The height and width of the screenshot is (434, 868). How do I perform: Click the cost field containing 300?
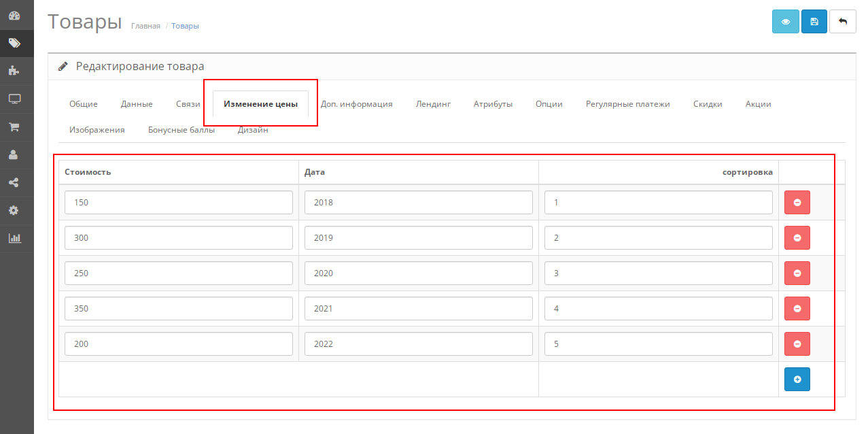pyautogui.click(x=178, y=238)
